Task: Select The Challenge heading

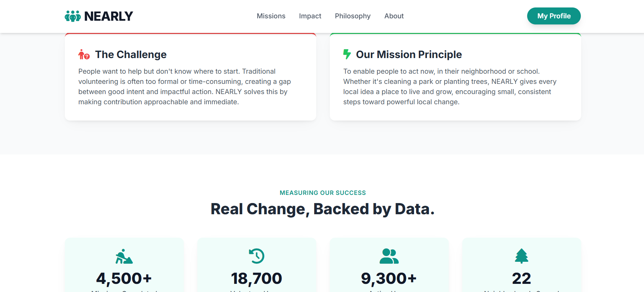Action: [131, 54]
